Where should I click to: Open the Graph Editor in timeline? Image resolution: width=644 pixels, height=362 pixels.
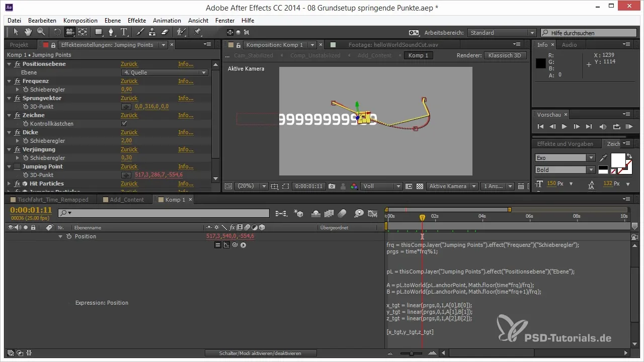click(x=372, y=214)
